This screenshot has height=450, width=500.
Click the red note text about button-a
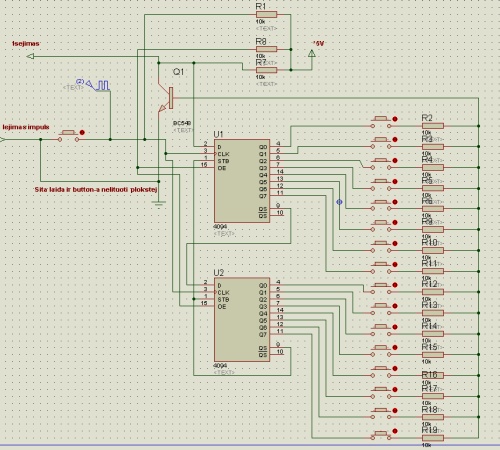point(96,189)
